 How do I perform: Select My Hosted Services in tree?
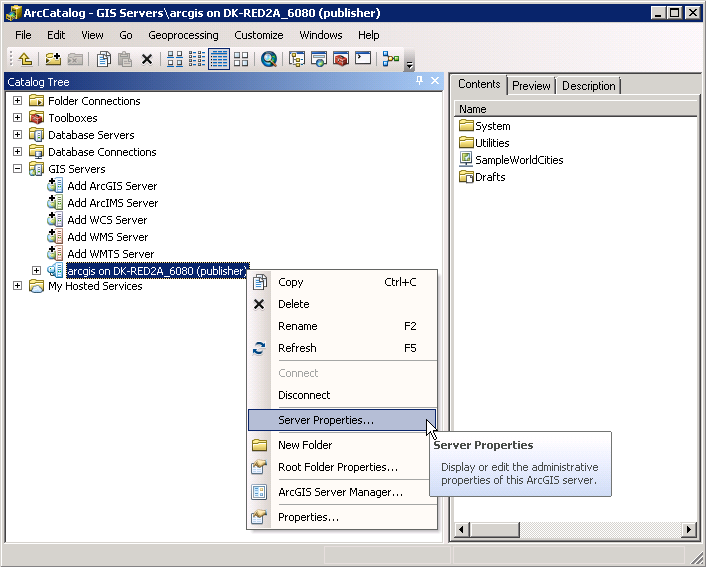point(95,286)
